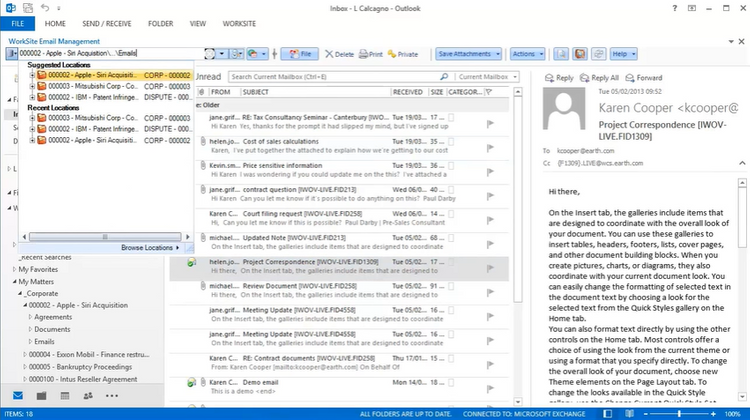Toggle category box for Court filing request email

[x=451, y=214]
